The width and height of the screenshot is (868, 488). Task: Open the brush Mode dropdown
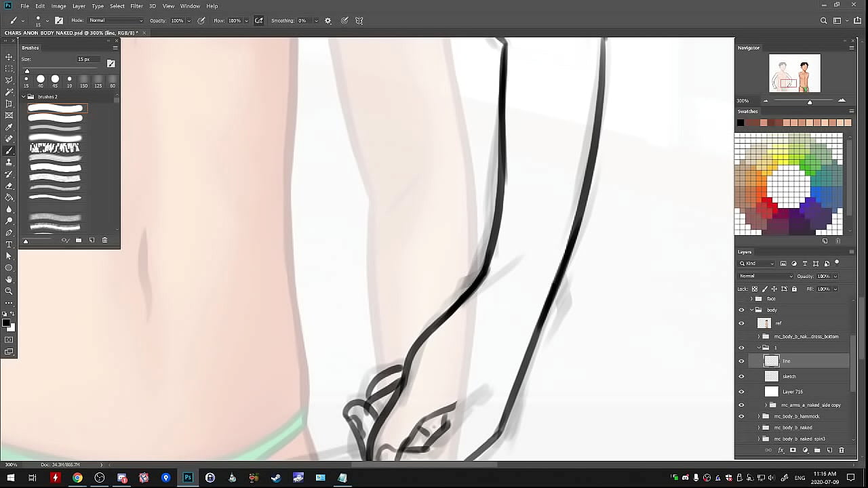click(x=115, y=20)
